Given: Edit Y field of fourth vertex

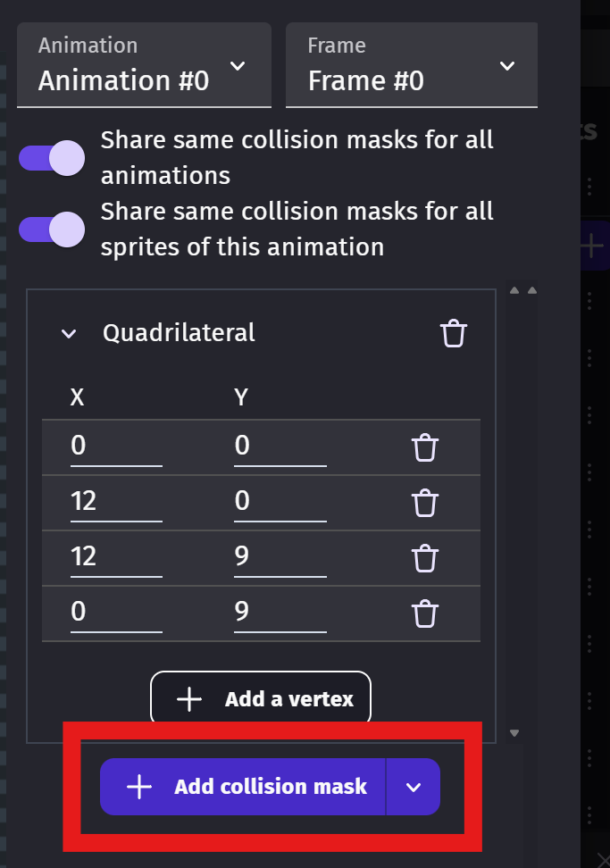Looking at the screenshot, I should click(280, 613).
